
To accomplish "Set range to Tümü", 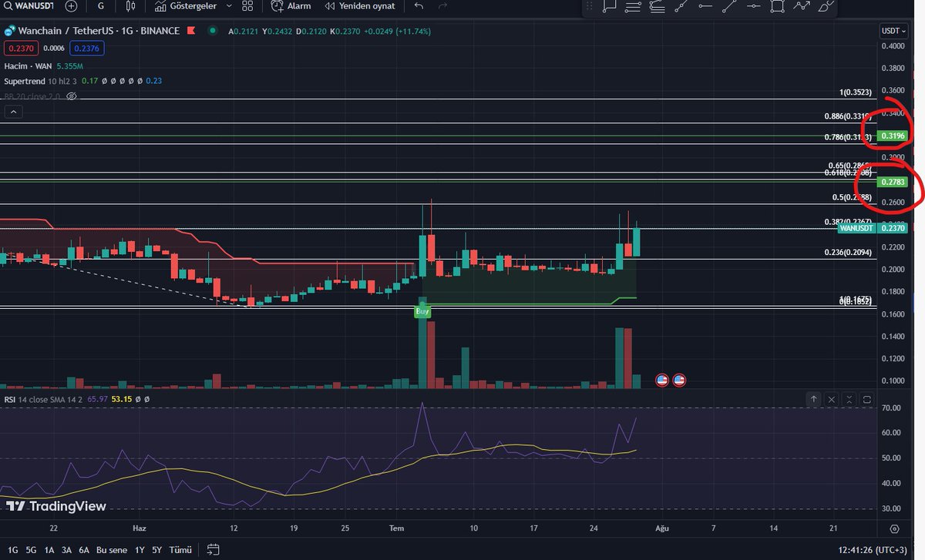I will click(180, 549).
